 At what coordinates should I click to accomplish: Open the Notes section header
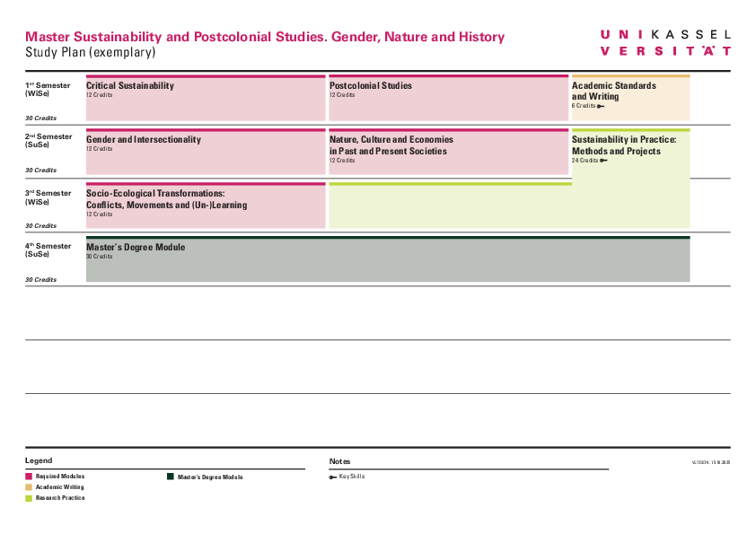click(339, 460)
